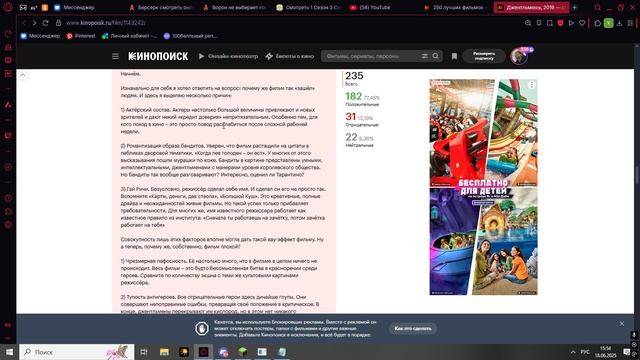Screen dimensions: 640x360
Task: Open advanced search filters icon
Action: [x=424, y=56]
